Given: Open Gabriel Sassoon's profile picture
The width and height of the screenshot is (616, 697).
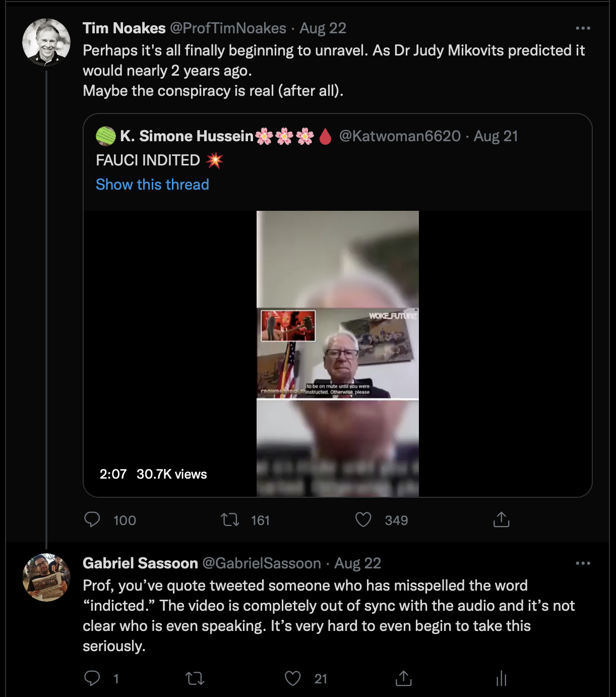Looking at the screenshot, I should click(46, 577).
